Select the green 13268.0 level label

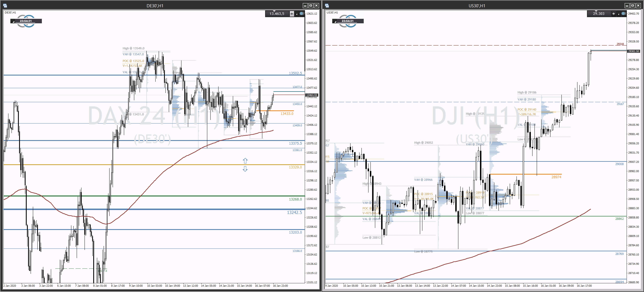click(295, 199)
